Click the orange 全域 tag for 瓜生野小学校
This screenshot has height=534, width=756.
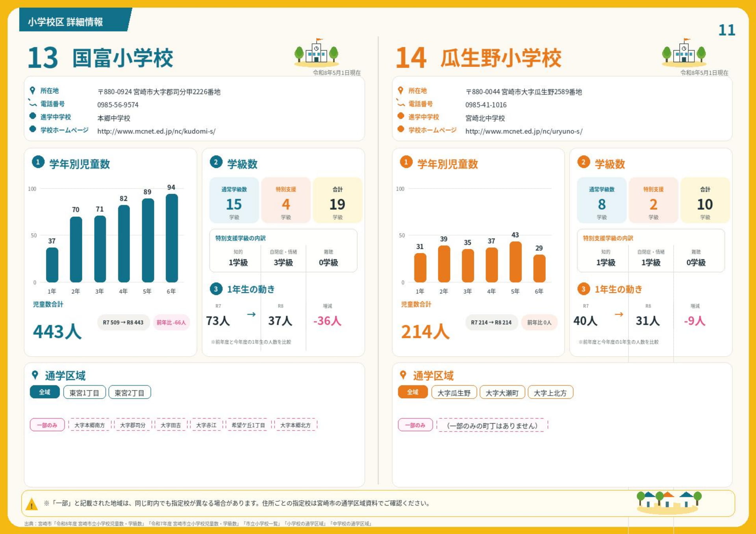point(413,392)
